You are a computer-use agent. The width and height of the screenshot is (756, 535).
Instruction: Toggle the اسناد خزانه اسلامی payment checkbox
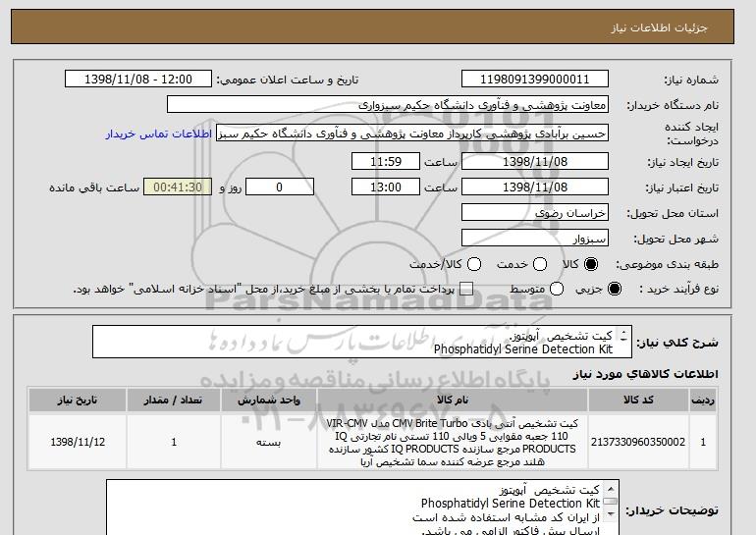(x=466, y=289)
